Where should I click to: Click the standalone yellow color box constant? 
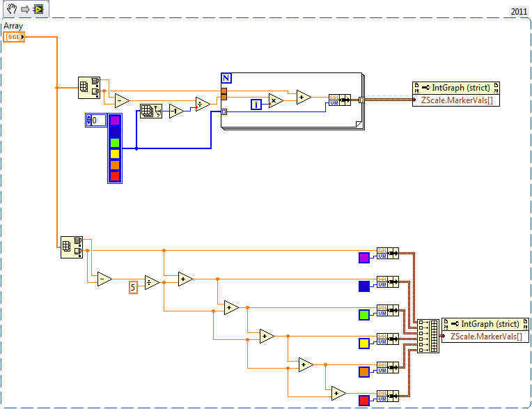(x=364, y=343)
